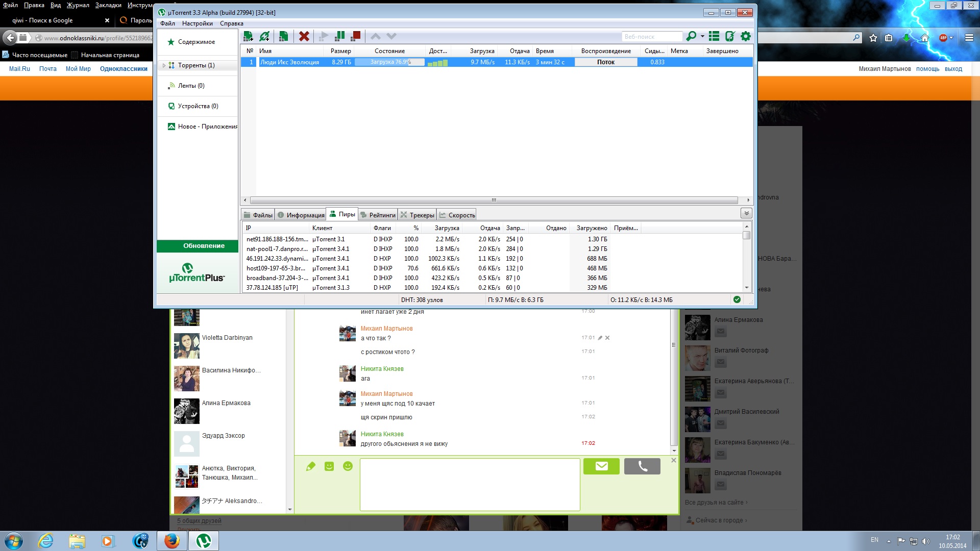Open the Настройки menu in uTorrent
This screenshot has width=980, height=551.
point(198,23)
